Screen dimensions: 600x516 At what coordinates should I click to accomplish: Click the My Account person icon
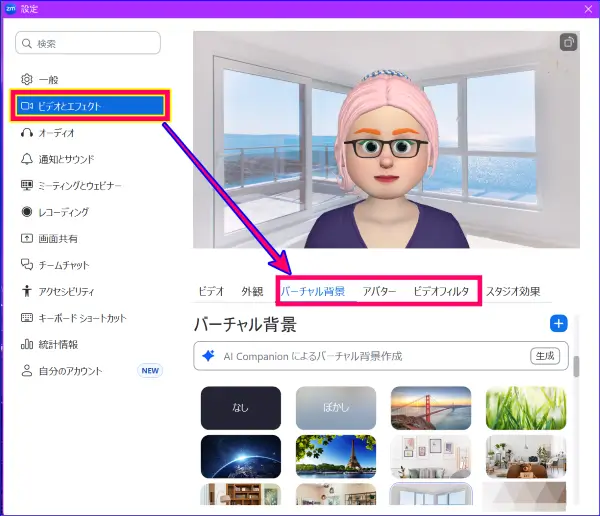tap(26, 371)
